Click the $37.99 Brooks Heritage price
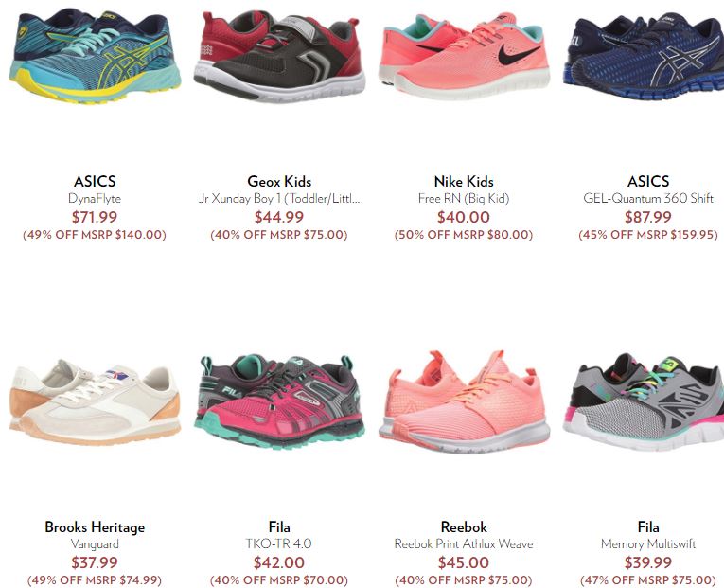The image size is (724, 588). tap(95, 562)
